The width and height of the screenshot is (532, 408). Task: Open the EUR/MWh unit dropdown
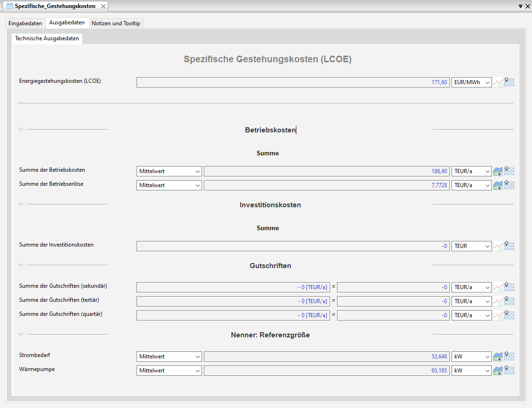[x=472, y=82]
